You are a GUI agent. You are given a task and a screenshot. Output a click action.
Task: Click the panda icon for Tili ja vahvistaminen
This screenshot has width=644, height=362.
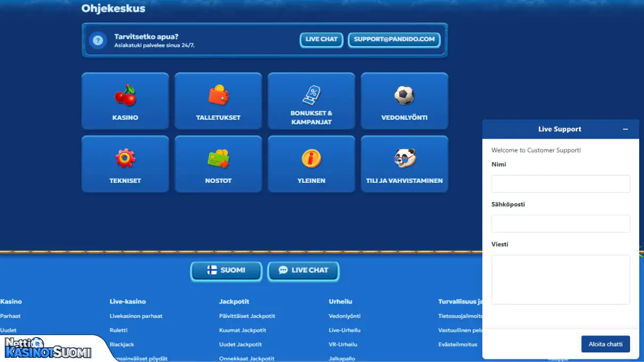click(404, 158)
